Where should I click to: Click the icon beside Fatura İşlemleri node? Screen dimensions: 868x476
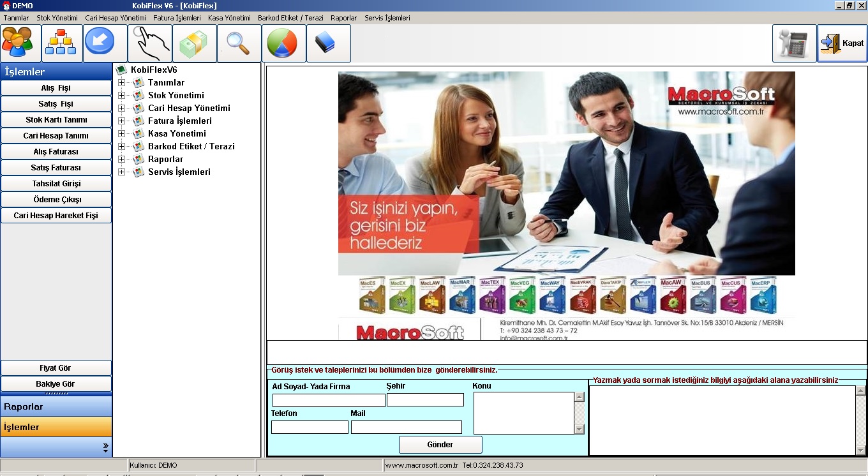pyautogui.click(x=138, y=121)
